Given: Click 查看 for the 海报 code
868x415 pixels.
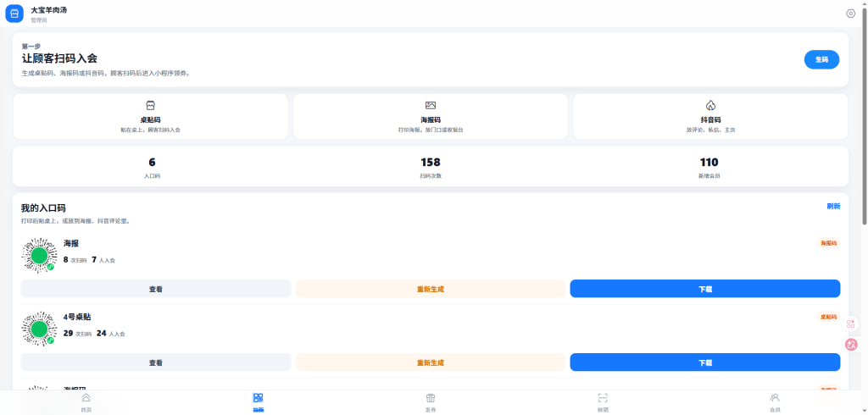Looking at the screenshot, I should tap(156, 289).
